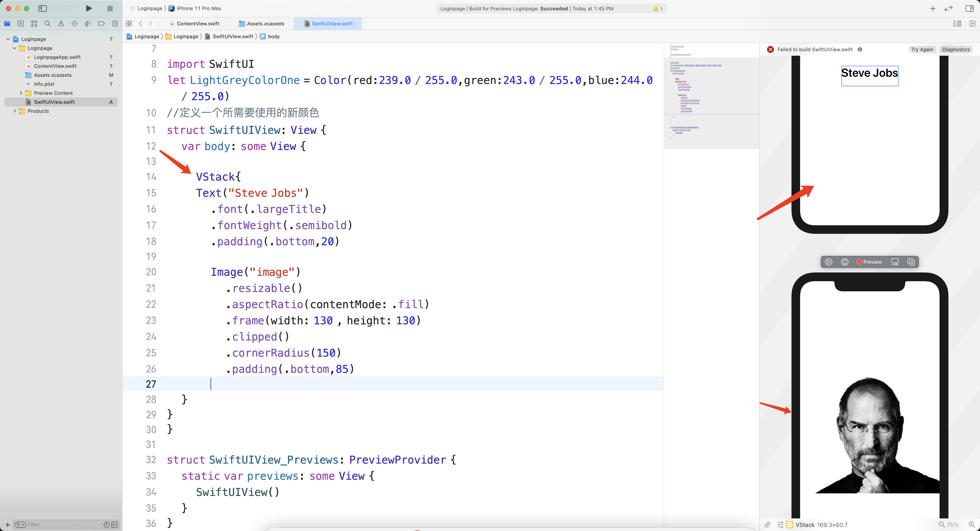Image resolution: width=980 pixels, height=531 pixels.
Task: Open the Find navigator magnifier icon
Action: click(48, 24)
